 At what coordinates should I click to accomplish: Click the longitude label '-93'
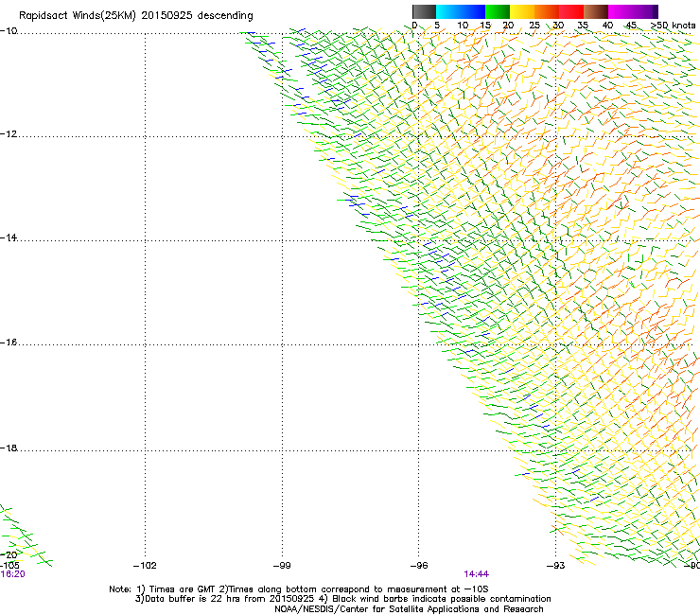pyautogui.click(x=556, y=566)
